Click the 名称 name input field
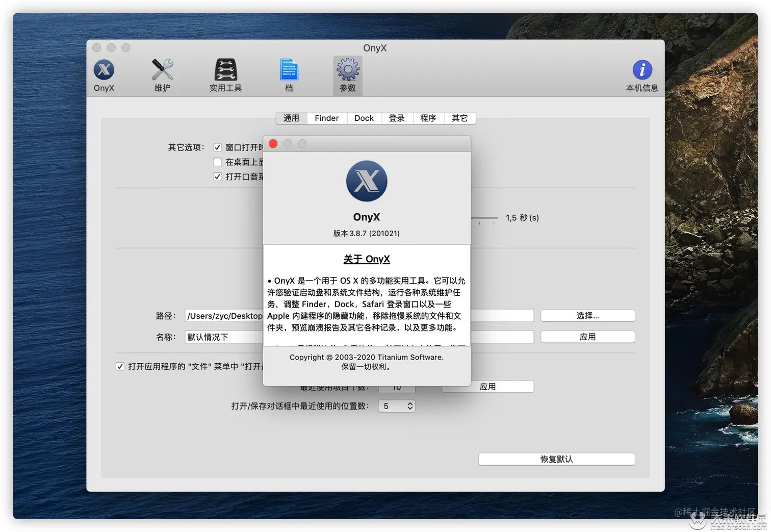 [x=359, y=337]
